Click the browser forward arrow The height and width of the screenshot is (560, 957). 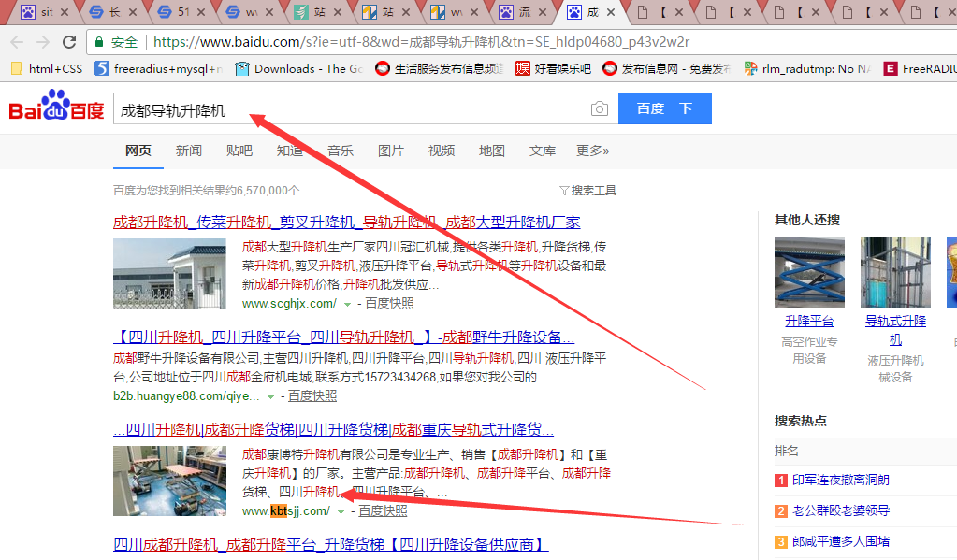click(43, 42)
